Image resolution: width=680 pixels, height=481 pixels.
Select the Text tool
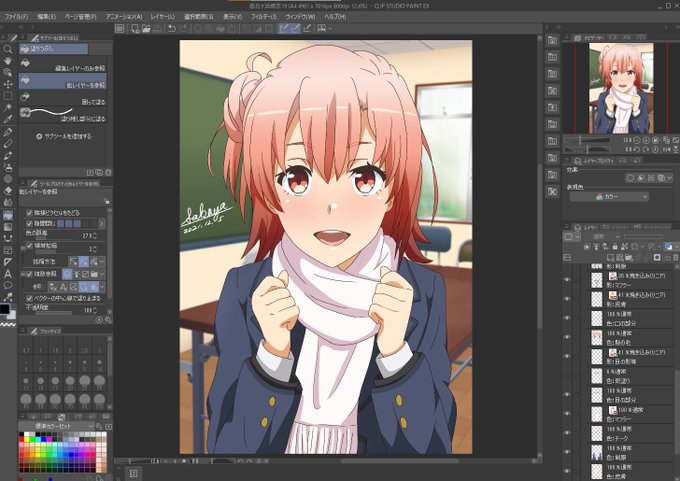[x=8, y=274]
